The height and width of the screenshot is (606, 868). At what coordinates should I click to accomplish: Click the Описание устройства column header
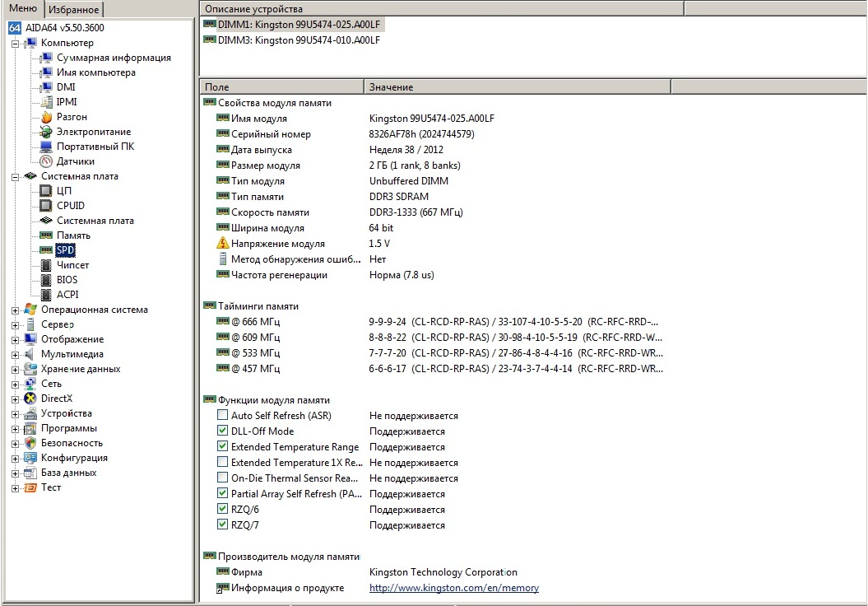click(441, 9)
